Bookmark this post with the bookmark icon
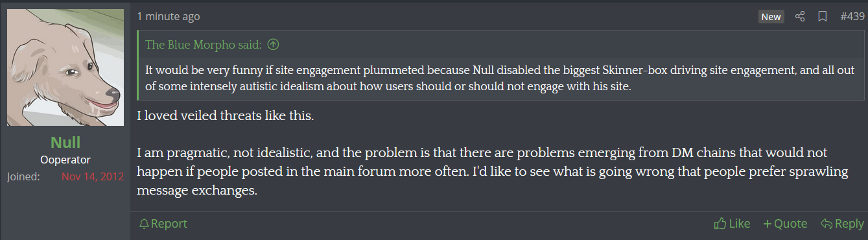The width and height of the screenshot is (868, 240). [822, 17]
